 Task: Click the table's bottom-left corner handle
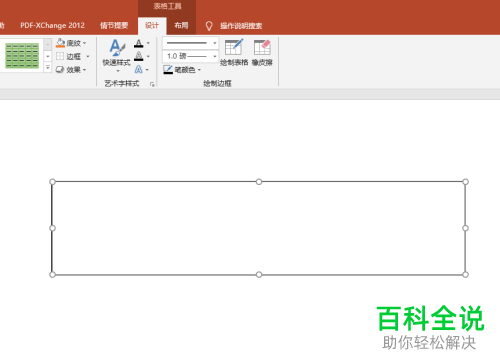click(52, 274)
